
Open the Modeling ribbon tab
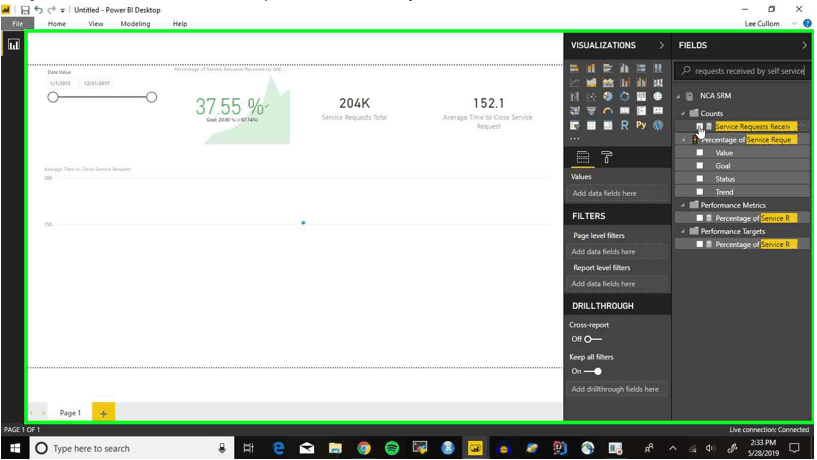135,23
